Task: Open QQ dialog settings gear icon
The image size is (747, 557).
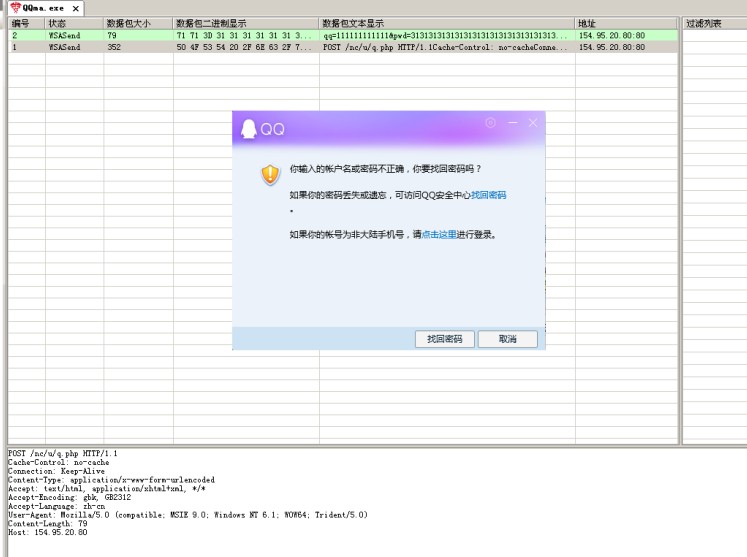Action: pyautogui.click(x=490, y=123)
